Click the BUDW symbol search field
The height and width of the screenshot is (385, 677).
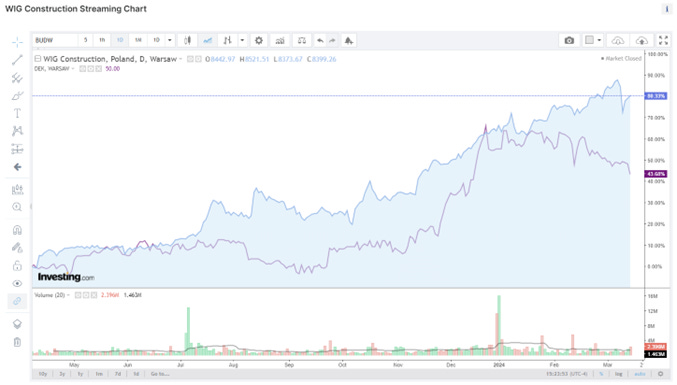[x=55, y=40]
